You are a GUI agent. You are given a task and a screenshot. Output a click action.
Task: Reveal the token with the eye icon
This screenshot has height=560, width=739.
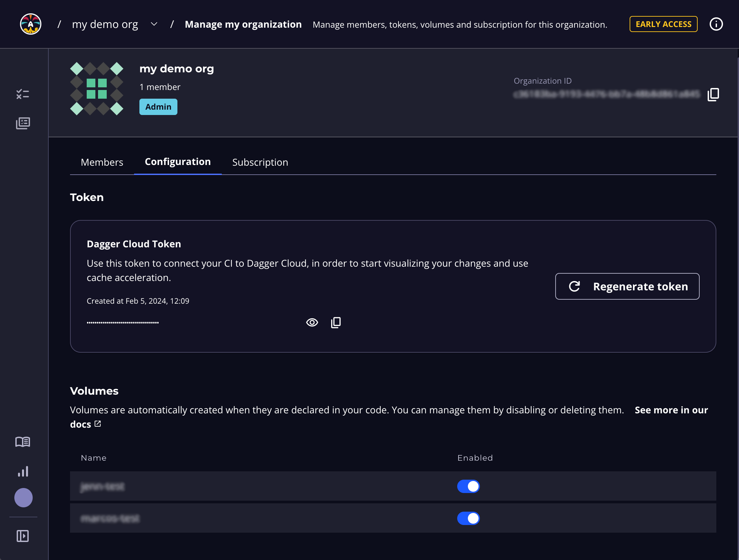pyautogui.click(x=312, y=322)
